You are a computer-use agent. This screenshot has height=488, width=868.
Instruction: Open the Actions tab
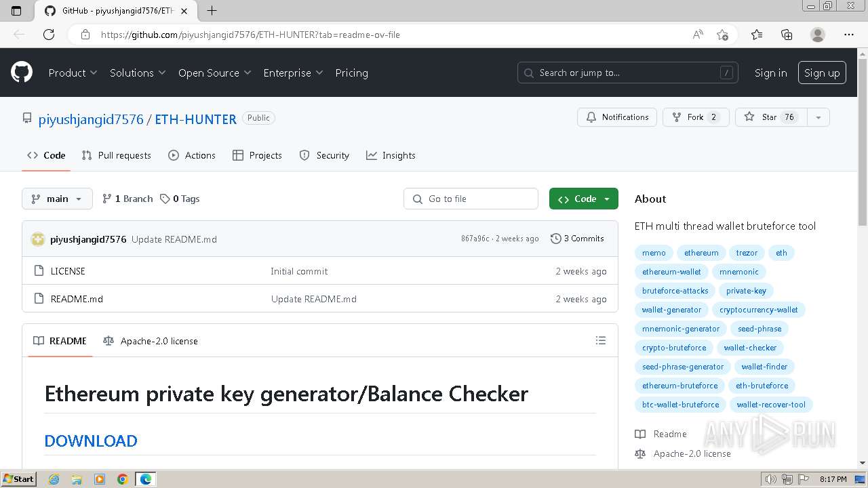(192, 155)
